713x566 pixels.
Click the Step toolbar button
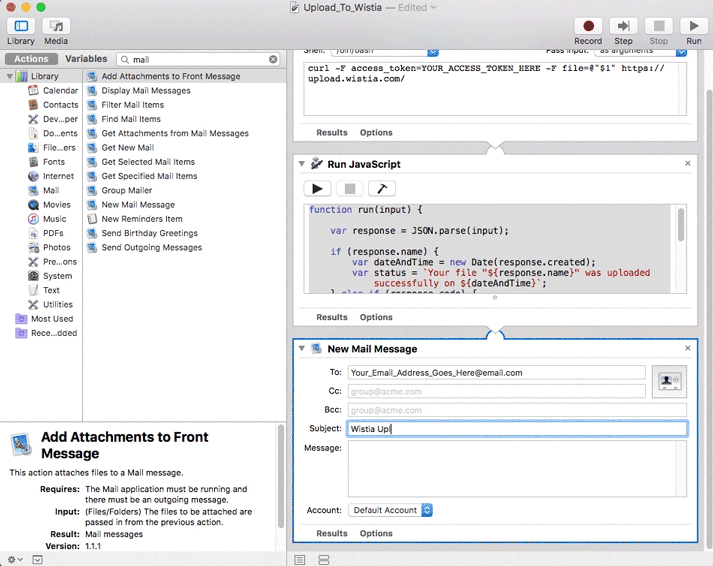pos(623,26)
